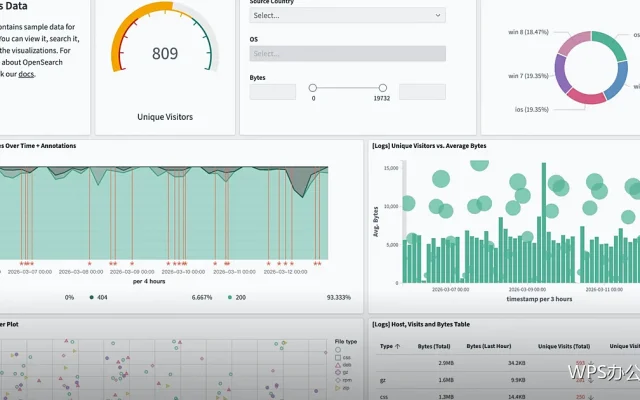
Task: Click the down arrow in the gz row
Action: coord(590,380)
